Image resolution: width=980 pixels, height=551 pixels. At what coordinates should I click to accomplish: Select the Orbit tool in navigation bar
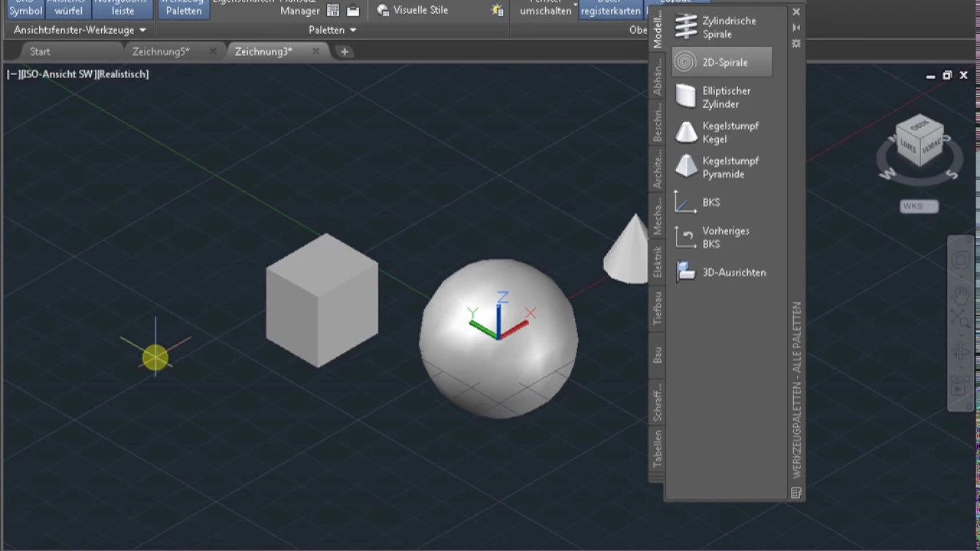pos(961,352)
